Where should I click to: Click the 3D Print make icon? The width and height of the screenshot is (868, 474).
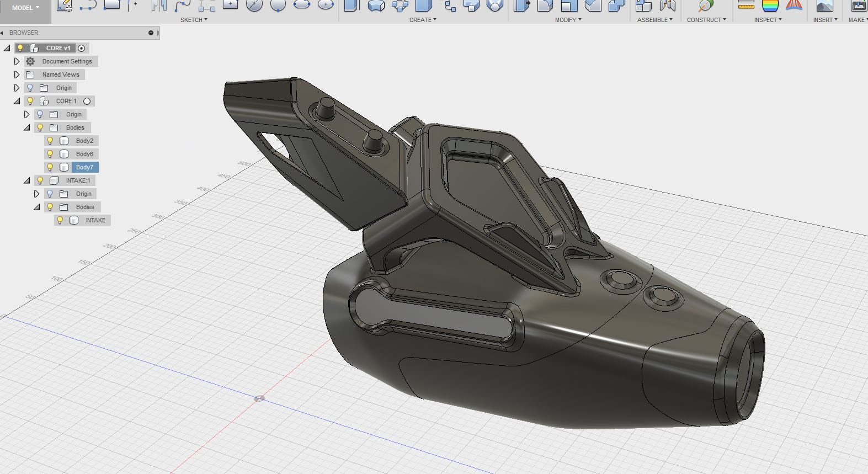859,6
